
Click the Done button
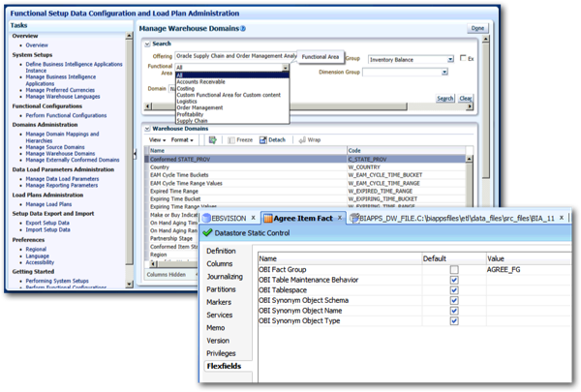point(477,28)
